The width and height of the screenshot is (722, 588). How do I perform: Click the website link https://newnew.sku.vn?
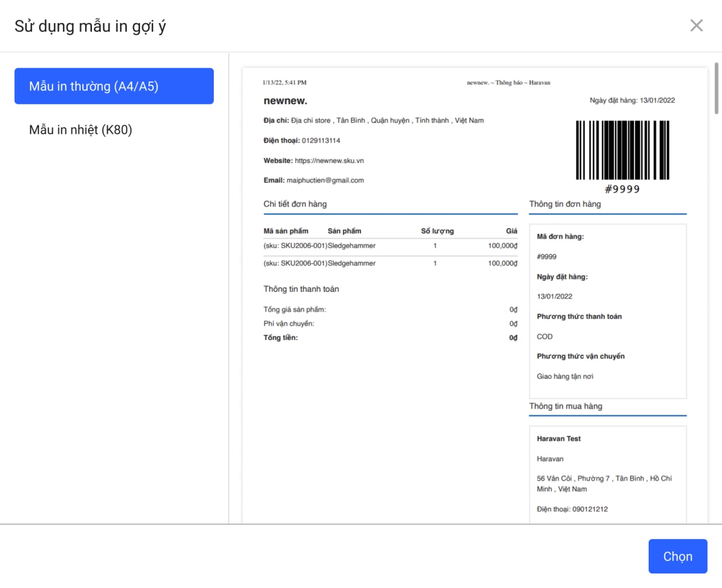click(x=329, y=161)
